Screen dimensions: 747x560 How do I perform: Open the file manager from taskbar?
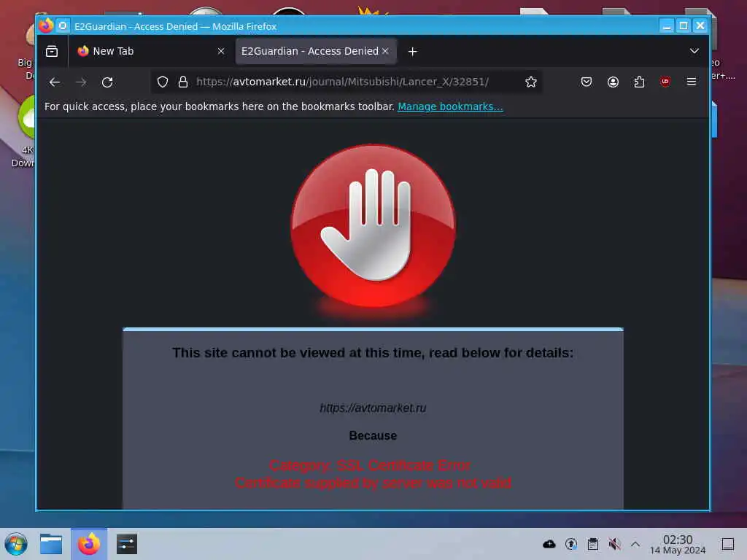[51, 544]
